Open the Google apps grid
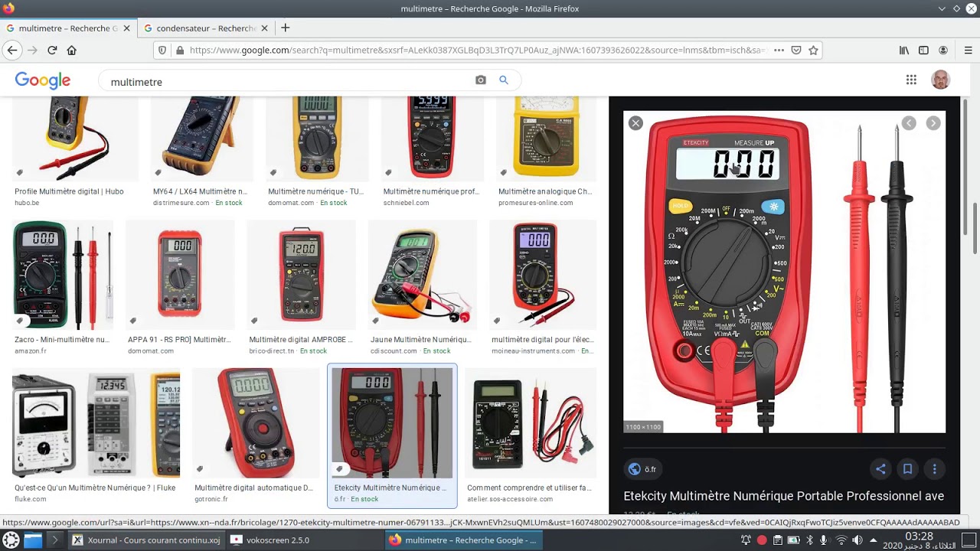This screenshot has height=551, width=980. (911, 80)
